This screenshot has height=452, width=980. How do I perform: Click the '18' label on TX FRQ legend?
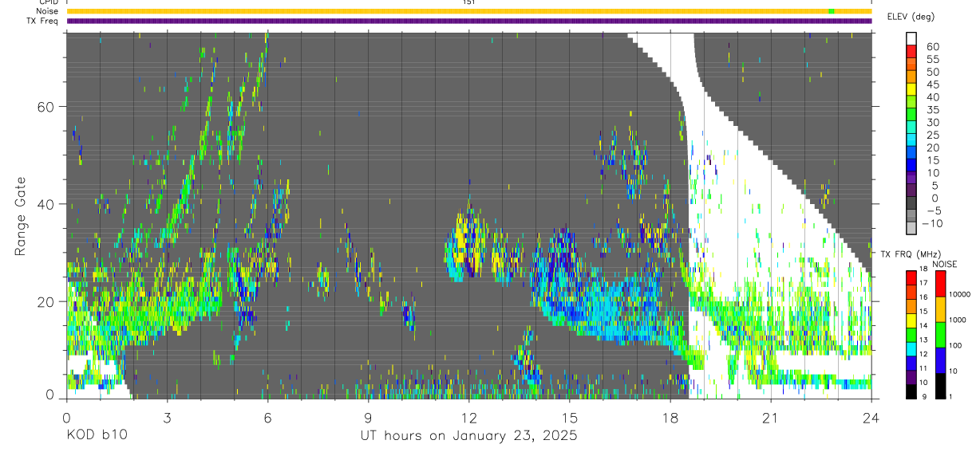point(923,269)
